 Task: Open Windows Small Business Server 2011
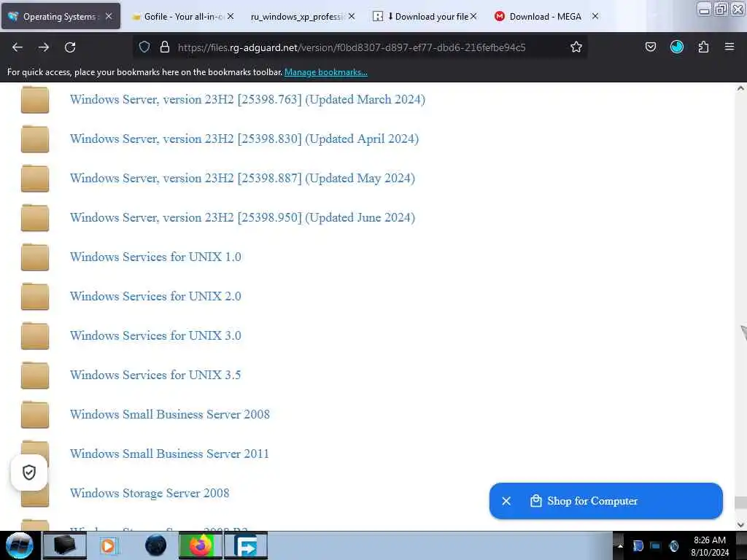click(169, 454)
